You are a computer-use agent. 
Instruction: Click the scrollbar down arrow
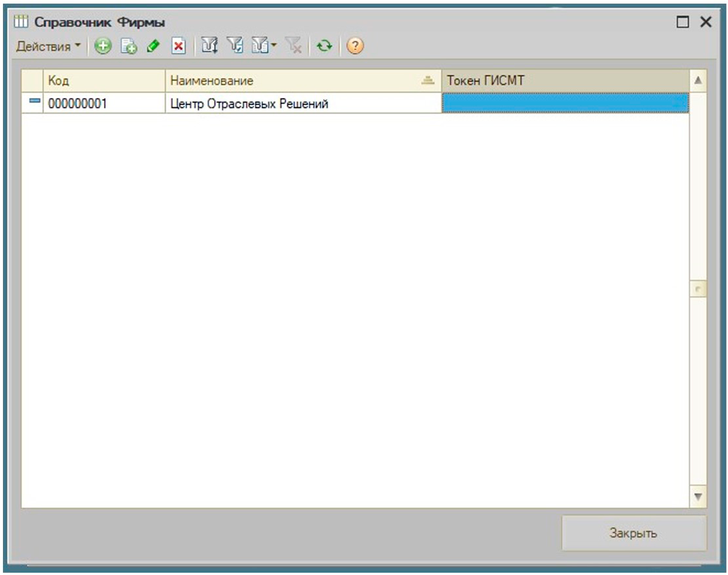[x=698, y=497]
